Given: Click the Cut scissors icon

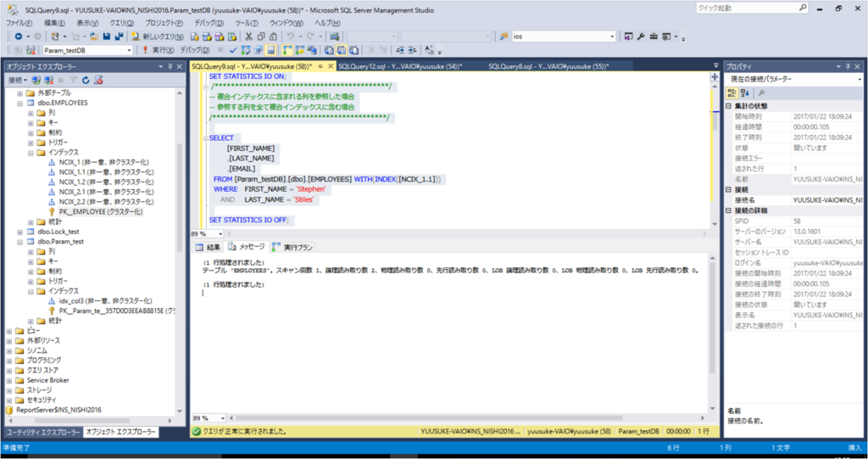Looking at the screenshot, I should 248,36.
